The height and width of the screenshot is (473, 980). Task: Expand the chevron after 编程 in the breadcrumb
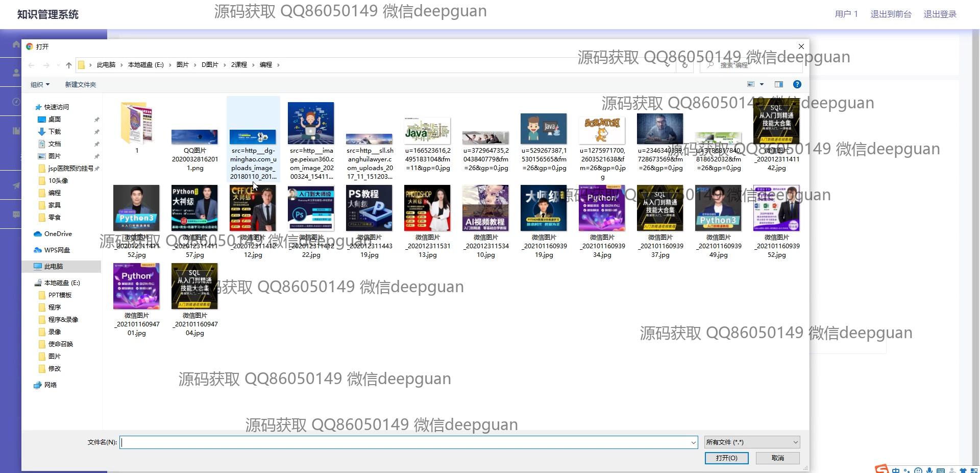point(278,65)
